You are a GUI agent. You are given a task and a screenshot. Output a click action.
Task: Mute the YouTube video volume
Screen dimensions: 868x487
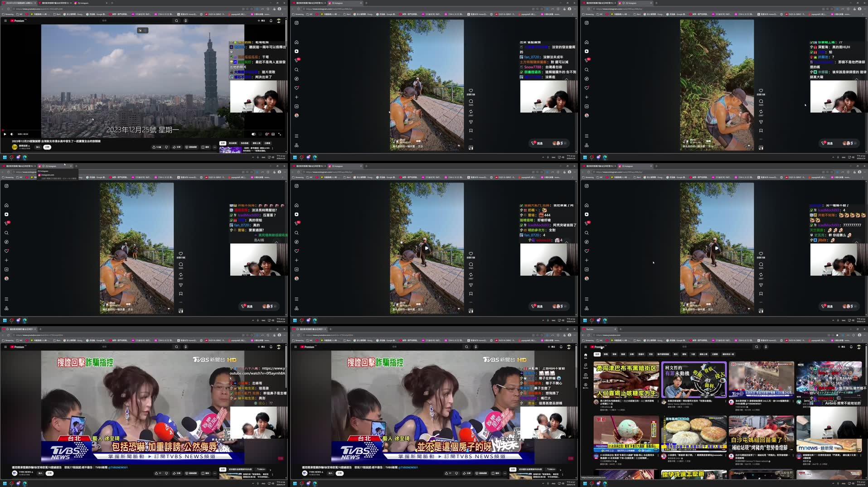(11, 134)
